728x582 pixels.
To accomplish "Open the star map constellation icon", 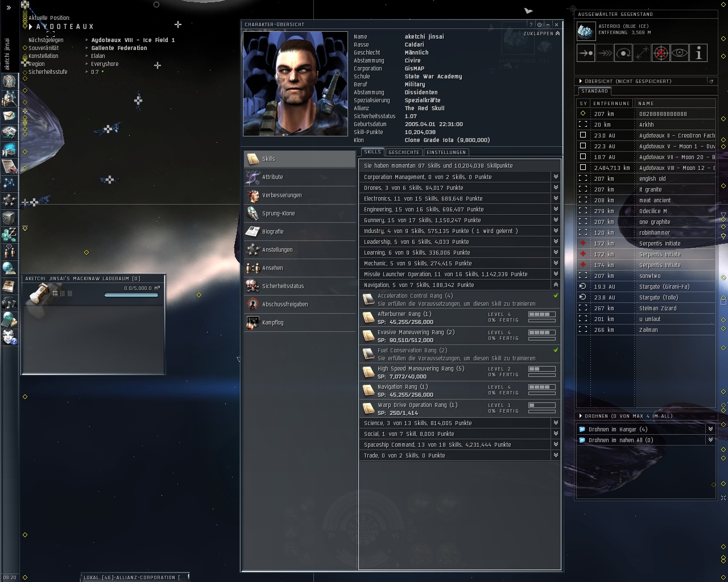I will pyautogui.click(x=9, y=183).
